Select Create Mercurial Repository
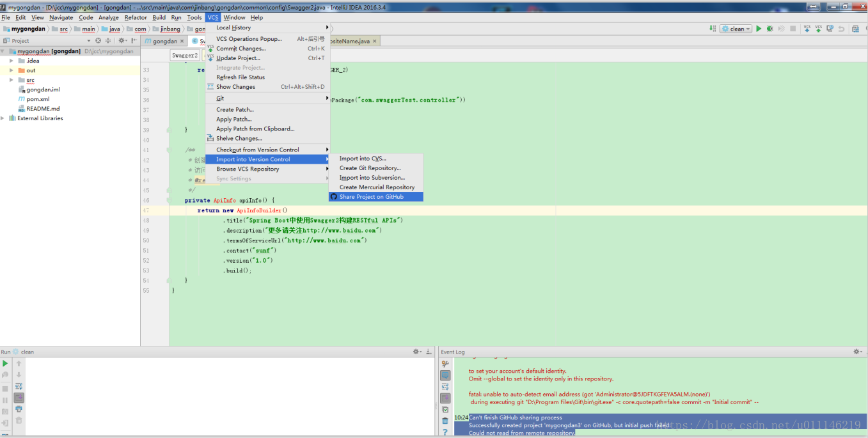The height and width of the screenshot is (438, 868). click(375, 187)
